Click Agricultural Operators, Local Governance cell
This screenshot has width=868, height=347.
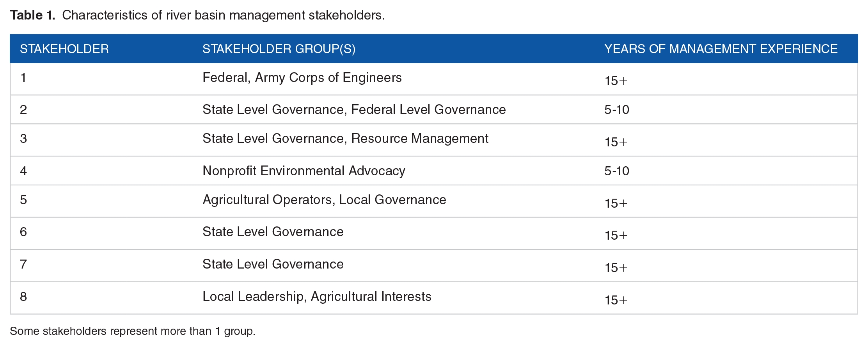pyautogui.click(x=324, y=200)
